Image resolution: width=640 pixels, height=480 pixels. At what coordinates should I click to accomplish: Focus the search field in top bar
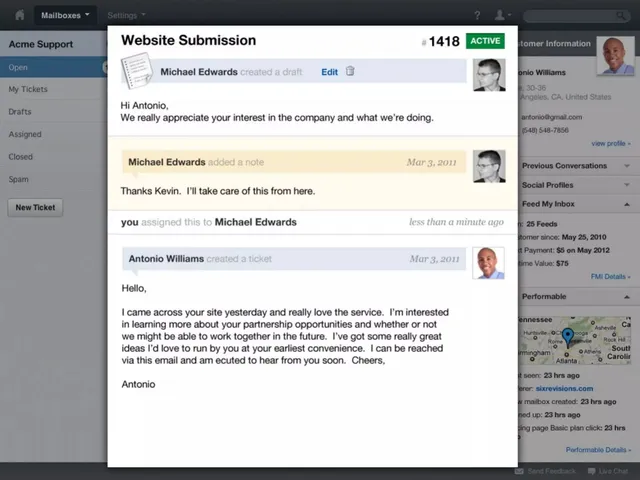point(577,16)
